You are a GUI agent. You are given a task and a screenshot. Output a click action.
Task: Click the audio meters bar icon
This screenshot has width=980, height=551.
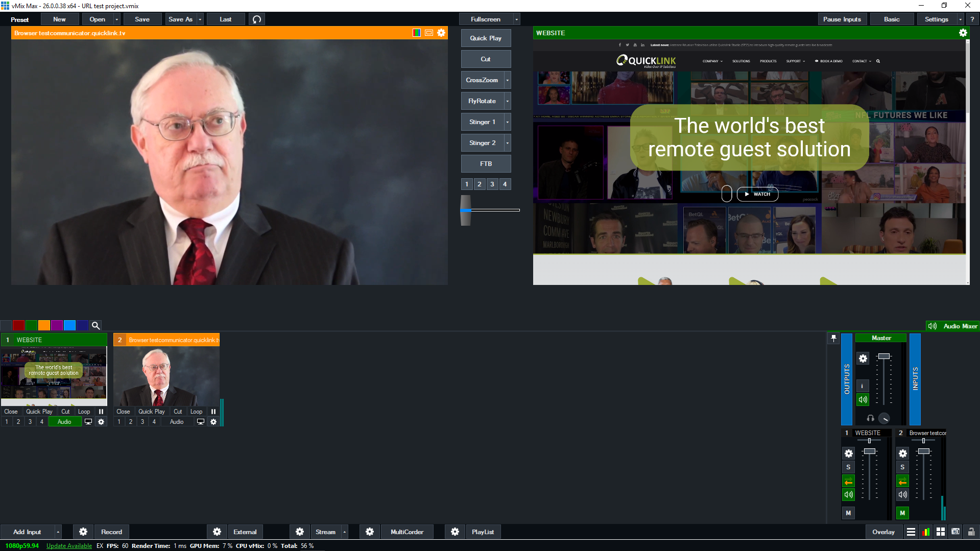tap(925, 532)
